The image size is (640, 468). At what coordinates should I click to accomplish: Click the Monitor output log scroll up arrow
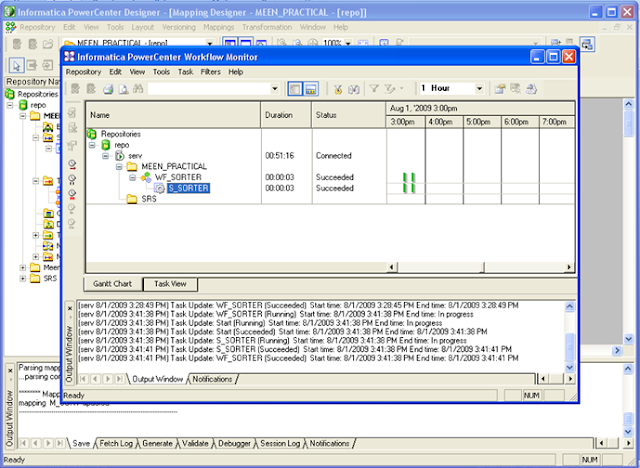570,306
